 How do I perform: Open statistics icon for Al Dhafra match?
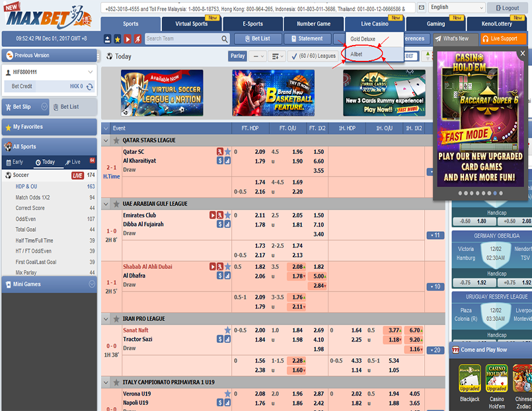click(x=227, y=276)
